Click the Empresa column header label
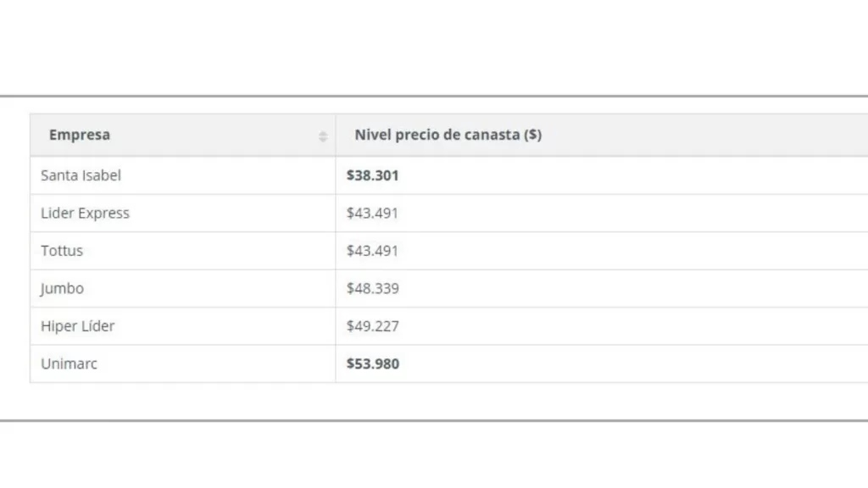Image resolution: width=868 pixels, height=488 pixels. [x=80, y=135]
